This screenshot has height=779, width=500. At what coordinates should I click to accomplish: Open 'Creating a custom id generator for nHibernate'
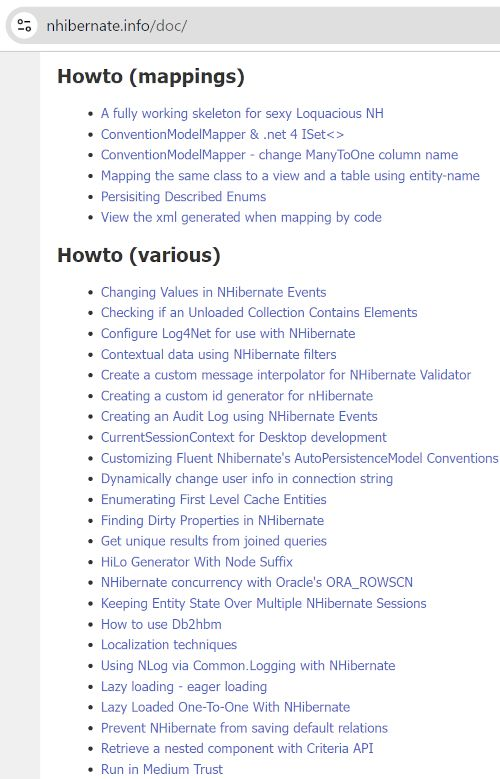(x=237, y=396)
